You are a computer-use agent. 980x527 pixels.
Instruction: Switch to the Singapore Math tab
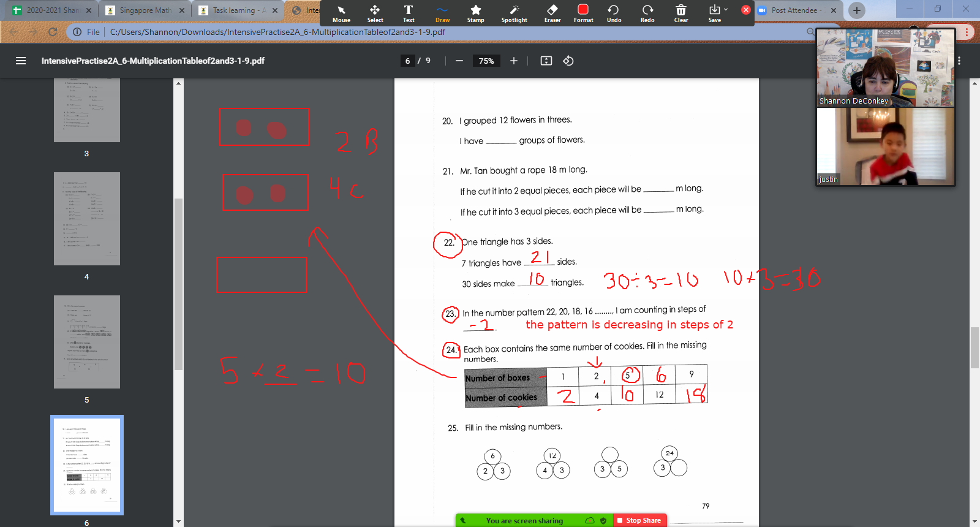(x=146, y=10)
